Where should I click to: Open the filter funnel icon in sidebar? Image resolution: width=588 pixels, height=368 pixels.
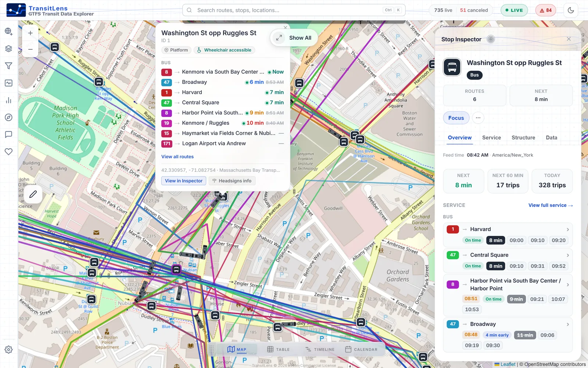(x=8, y=66)
